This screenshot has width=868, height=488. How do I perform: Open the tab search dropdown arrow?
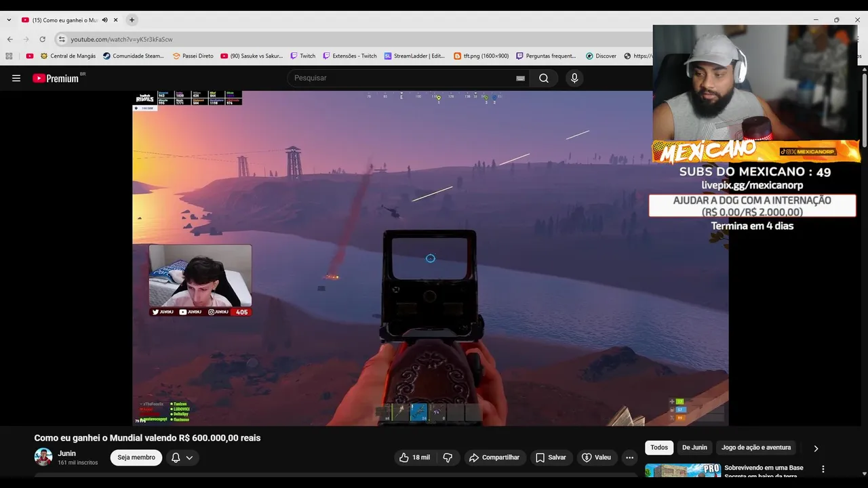coord(9,20)
